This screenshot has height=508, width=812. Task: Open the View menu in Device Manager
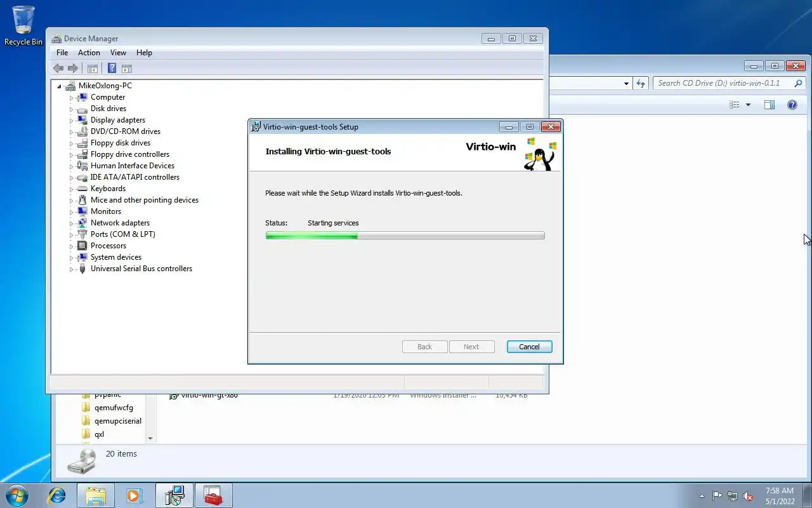pyautogui.click(x=118, y=53)
